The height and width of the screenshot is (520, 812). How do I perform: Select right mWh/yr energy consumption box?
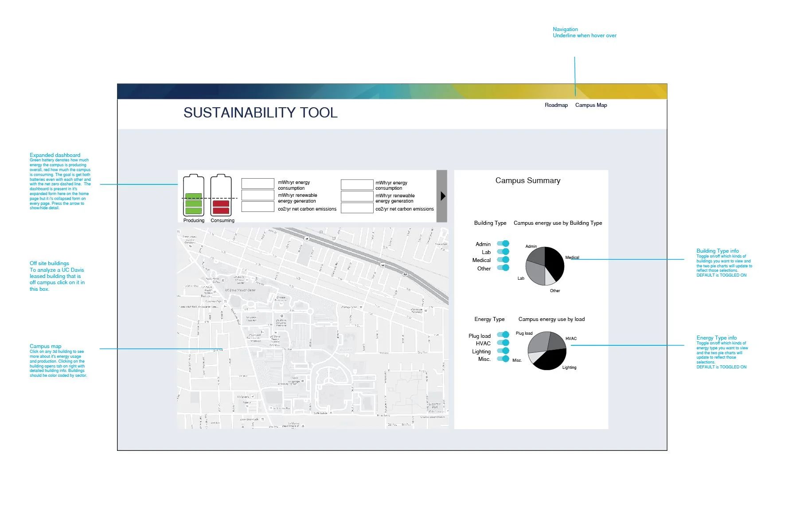coord(357,185)
